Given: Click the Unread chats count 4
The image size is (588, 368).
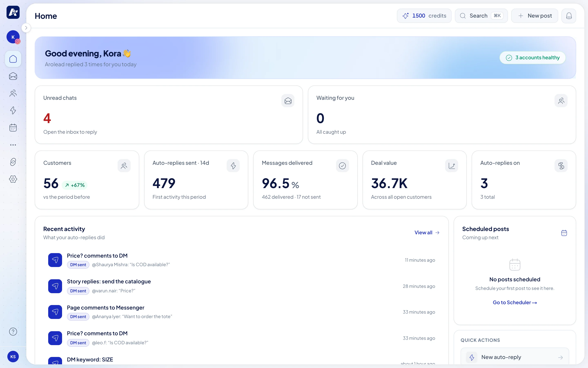Looking at the screenshot, I should tap(47, 119).
